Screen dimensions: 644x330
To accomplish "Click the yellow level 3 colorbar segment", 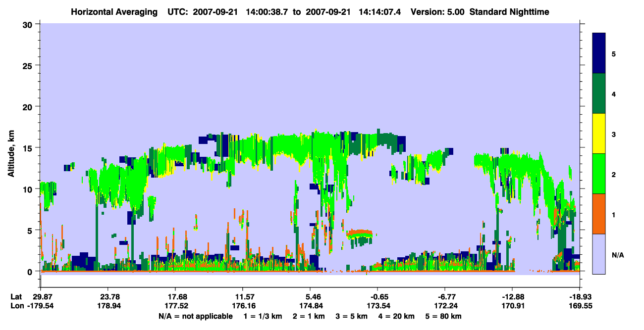I will 599,134.
